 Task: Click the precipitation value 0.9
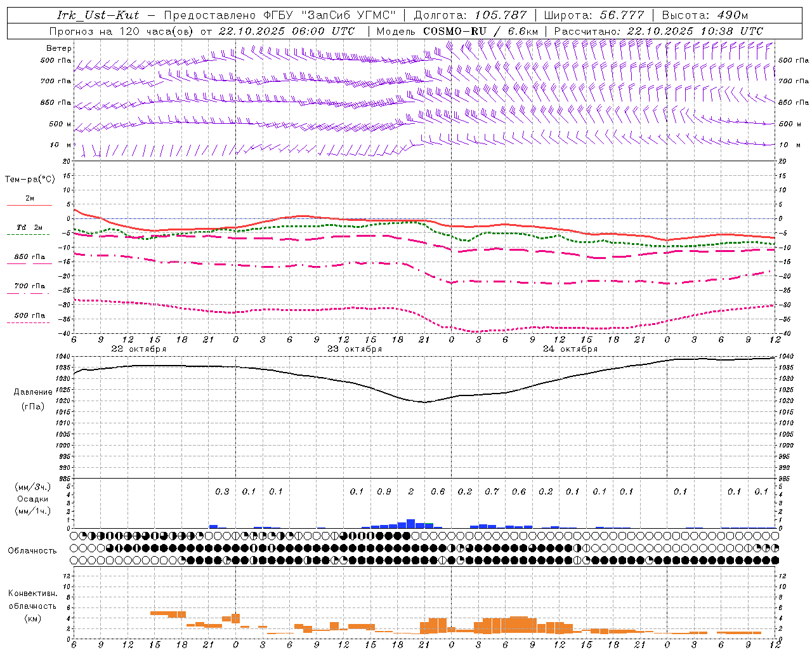point(384,491)
